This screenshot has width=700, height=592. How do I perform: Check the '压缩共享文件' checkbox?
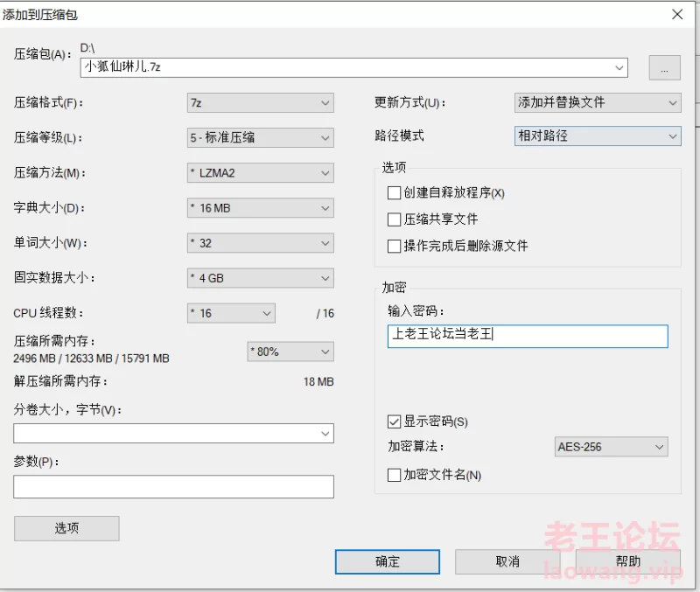tap(394, 219)
